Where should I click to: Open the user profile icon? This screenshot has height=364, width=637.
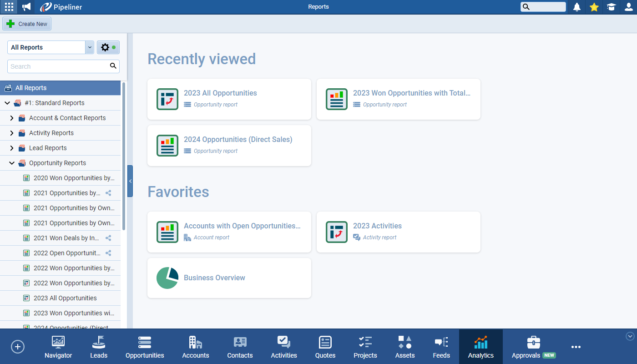tap(628, 7)
